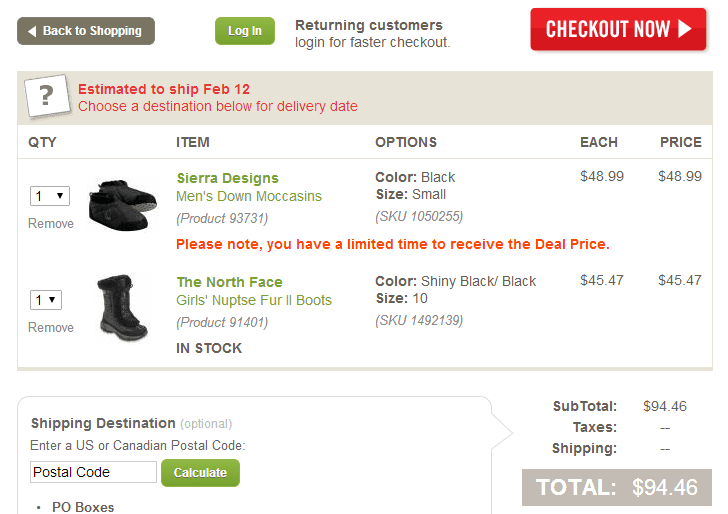The image size is (728, 514).
Task: Click the PO Boxes list item
Action: tap(83, 507)
